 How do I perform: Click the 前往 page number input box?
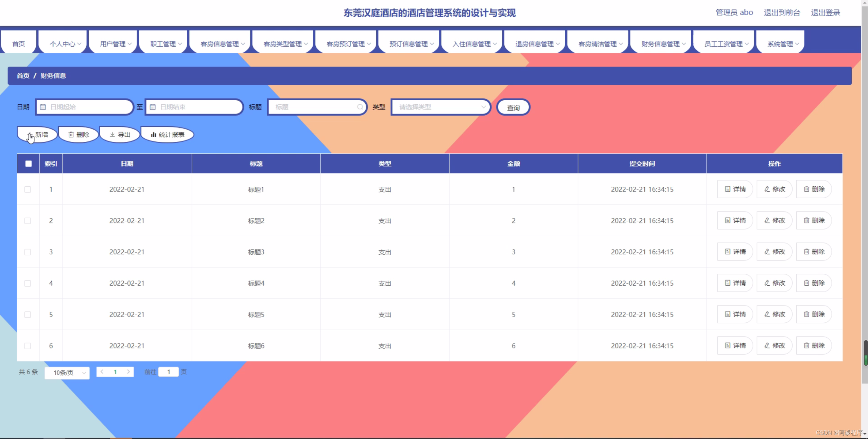[x=169, y=372]
